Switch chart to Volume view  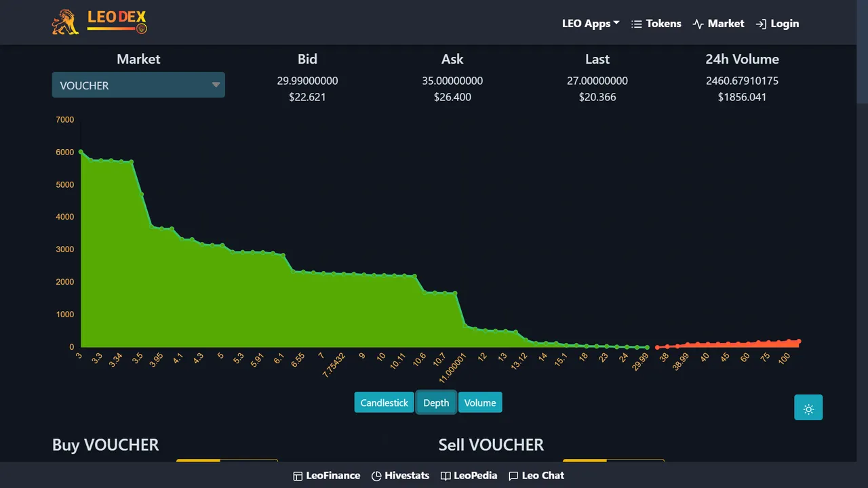tap(480, 403)
